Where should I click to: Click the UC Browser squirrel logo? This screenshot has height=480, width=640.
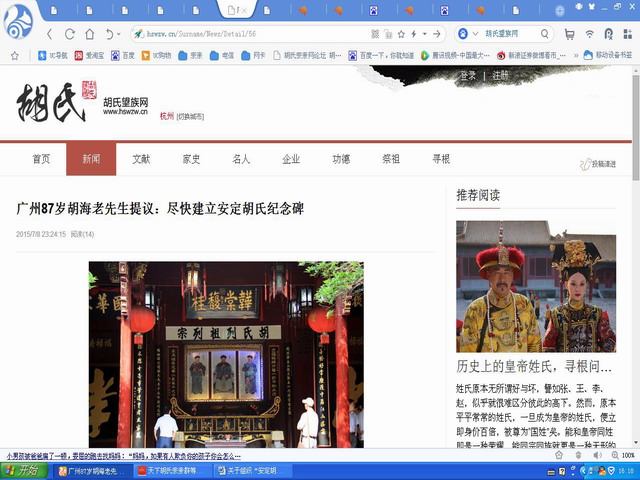[18, 22]
